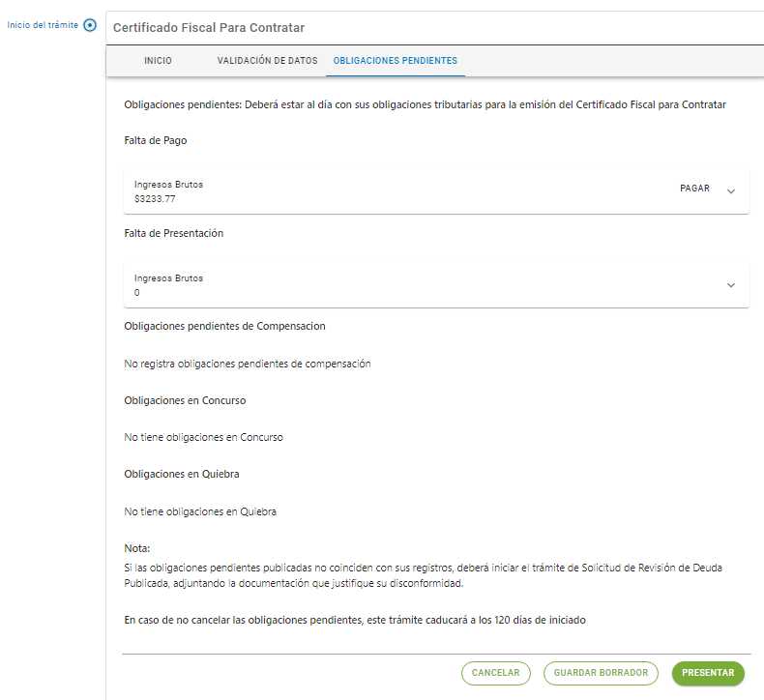Select the OBLIGACIONES PENDIENTES tab
This screenshot has width=764, height=700.
[x=396, y=60]
